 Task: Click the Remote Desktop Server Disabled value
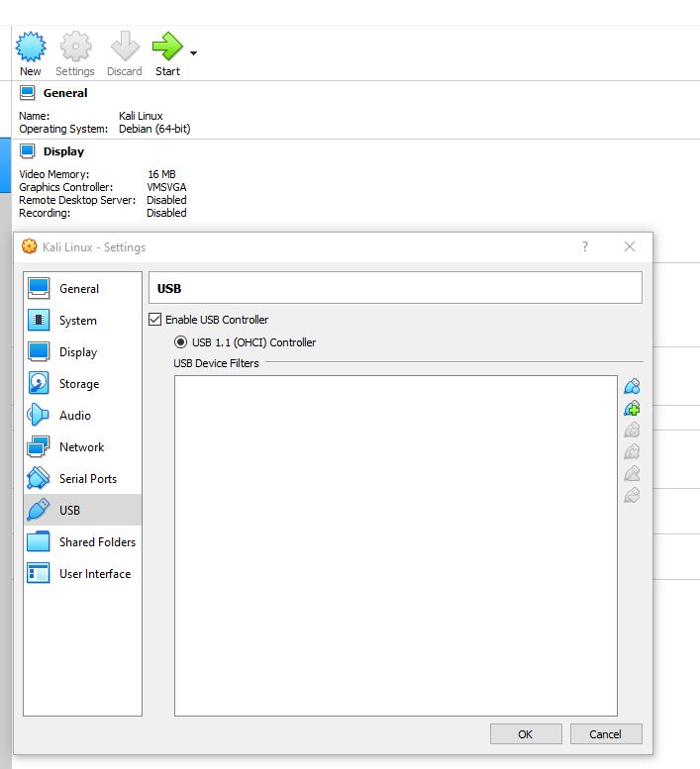point(166,200)
